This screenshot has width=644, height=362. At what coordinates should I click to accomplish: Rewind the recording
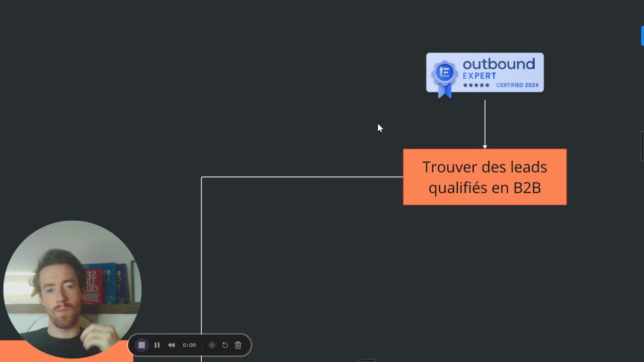coord(172,345)
